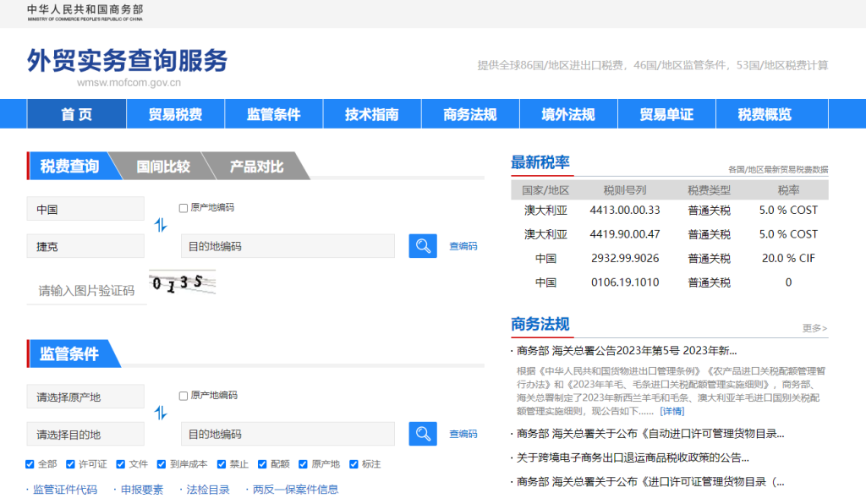Image resolution: width=866 pixels, height=504 pixels.
Task: Select the 税费查询 tab
Action: pyautogui.click(x=69, y=166)
